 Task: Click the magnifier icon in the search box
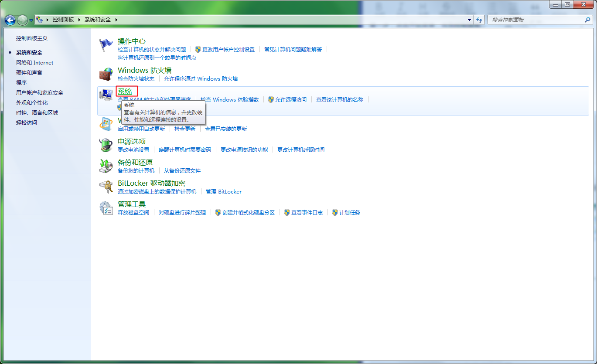[x=587, y=20]
